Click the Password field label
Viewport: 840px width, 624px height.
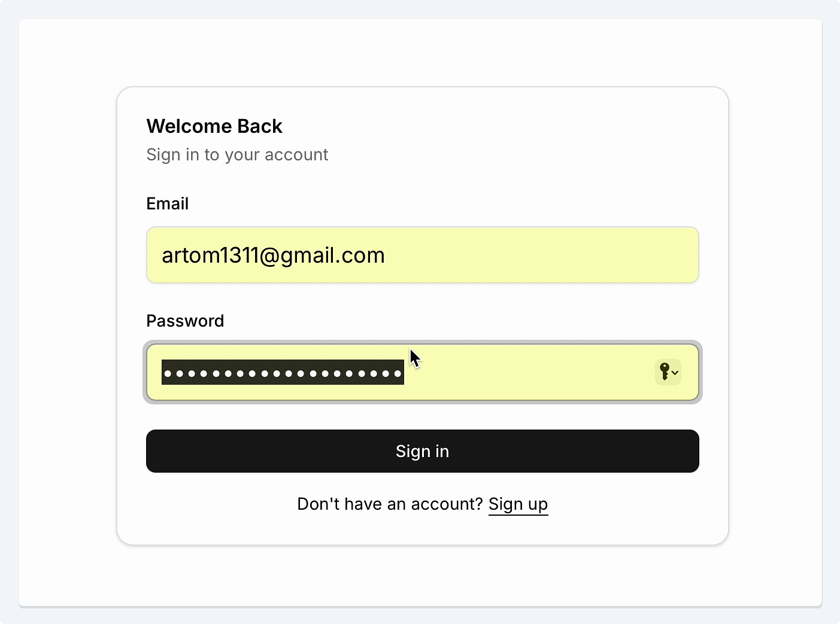(185, 321)
